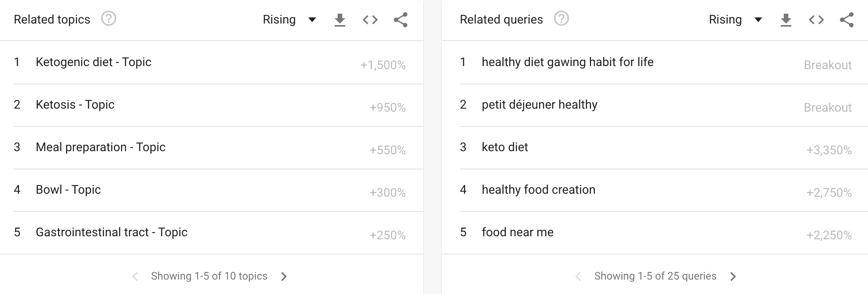The image size is (868, 294).
Task: Share the Related topics list
Action: (x=401, y=20)
